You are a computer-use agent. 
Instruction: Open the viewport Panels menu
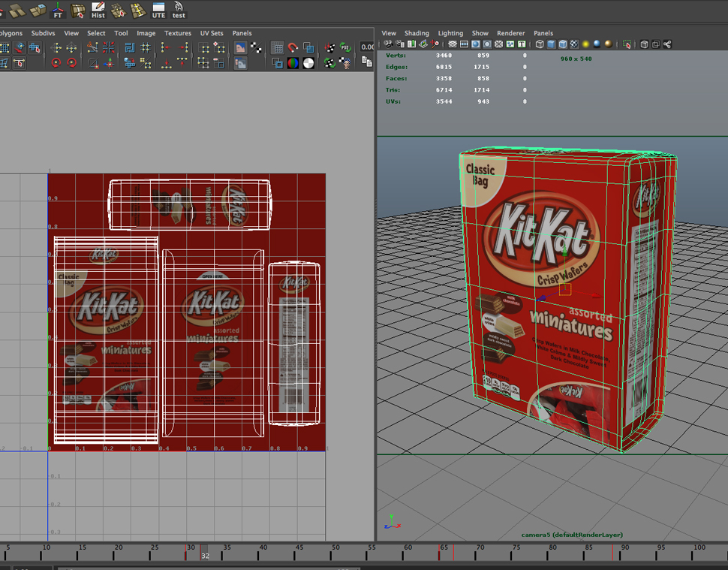coord(543,33)
